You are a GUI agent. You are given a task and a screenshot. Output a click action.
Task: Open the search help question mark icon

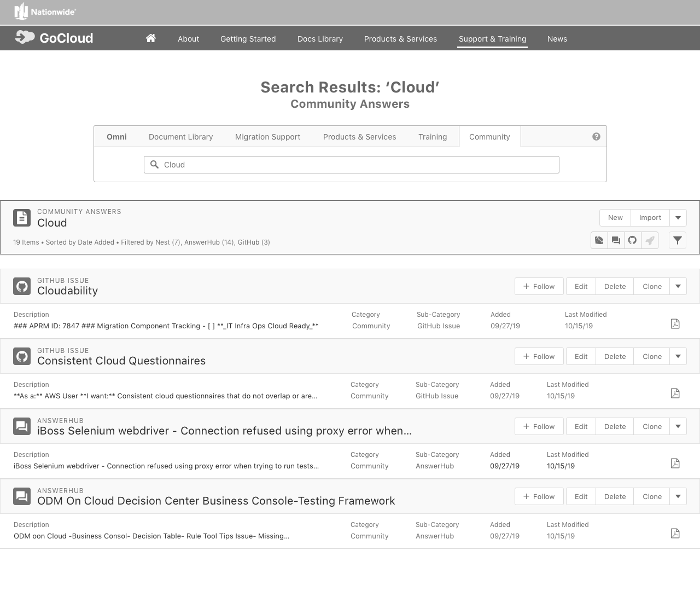[596, 137]
